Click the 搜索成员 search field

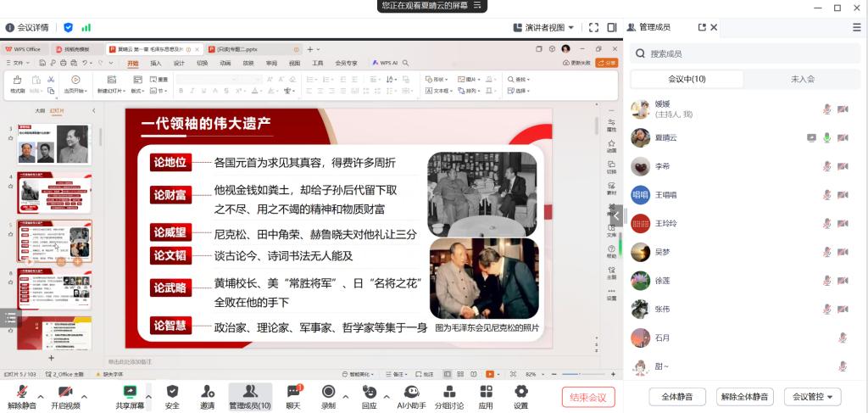tap(746, 53)
